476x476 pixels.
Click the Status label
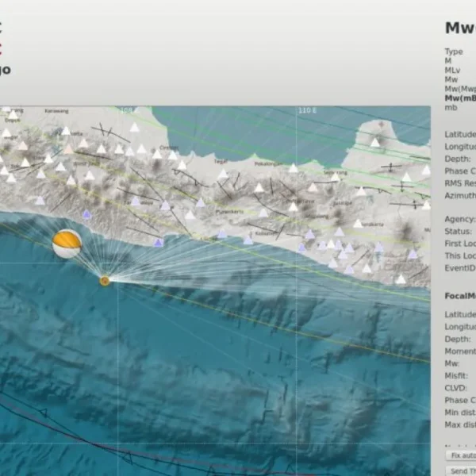[x=458, y=232]
